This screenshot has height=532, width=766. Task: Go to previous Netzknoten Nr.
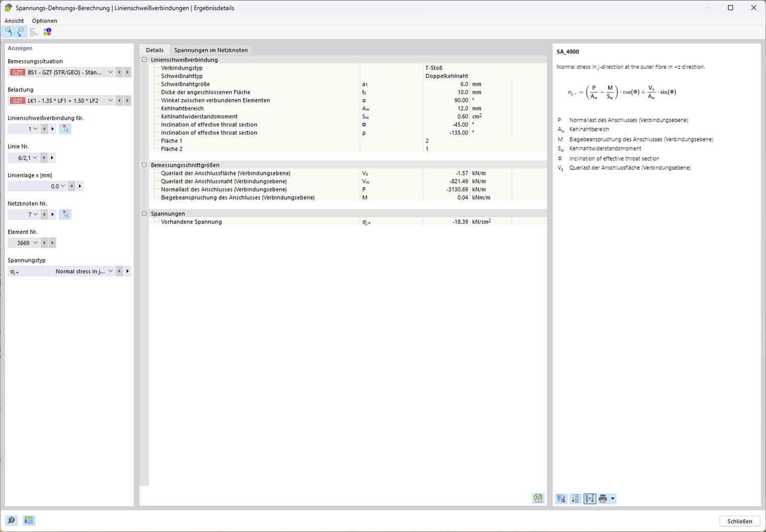(45, 215)
